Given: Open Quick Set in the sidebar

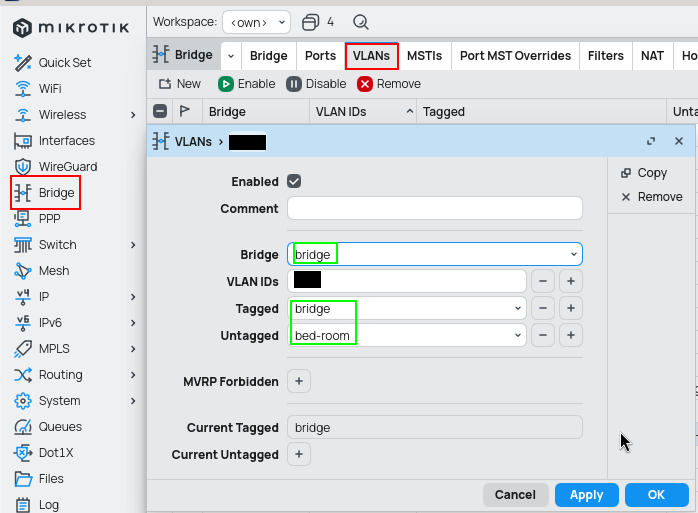Looking at the screenshot, I should pos(53,63).
